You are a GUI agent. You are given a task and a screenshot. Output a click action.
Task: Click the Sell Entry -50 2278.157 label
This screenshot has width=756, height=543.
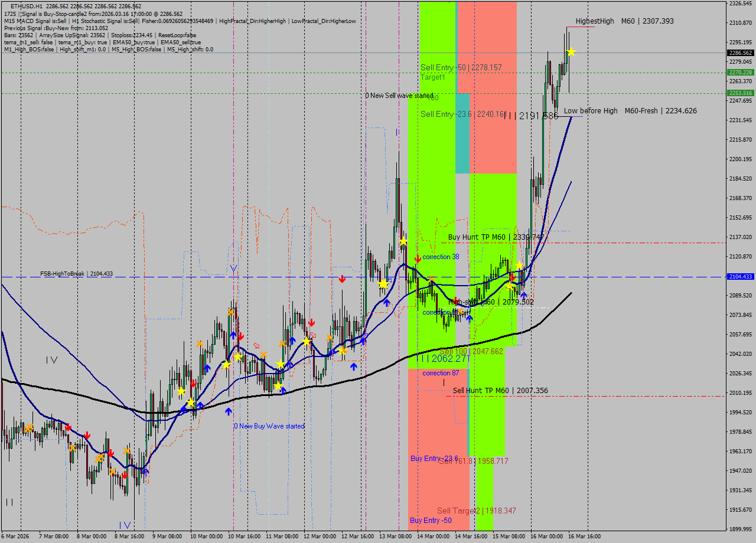tap(461, 68)
